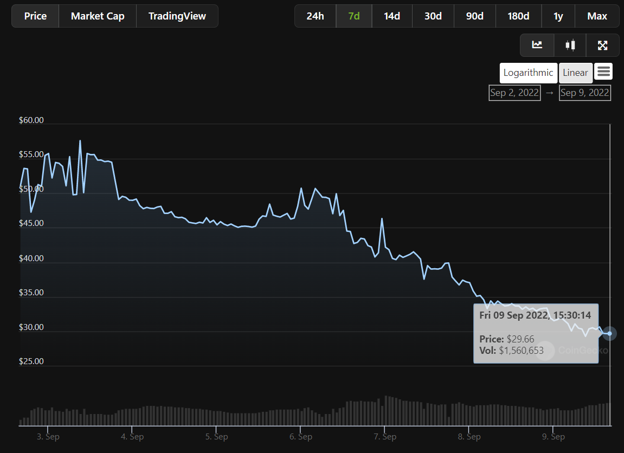Viewport: 624px width, 453px height.
Task: Switch to Market Cap tab
Action: click(98, 16)
